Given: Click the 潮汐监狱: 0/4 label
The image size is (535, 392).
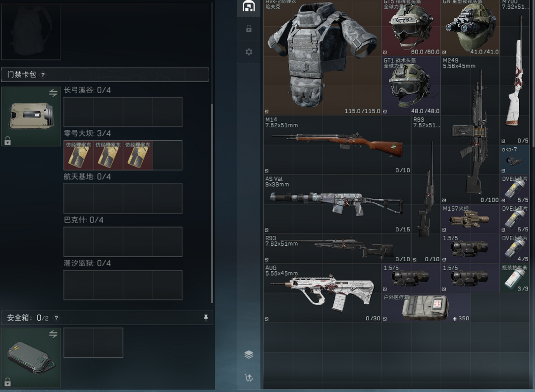Looking at the screenshot, I should (x=87, y=263).
